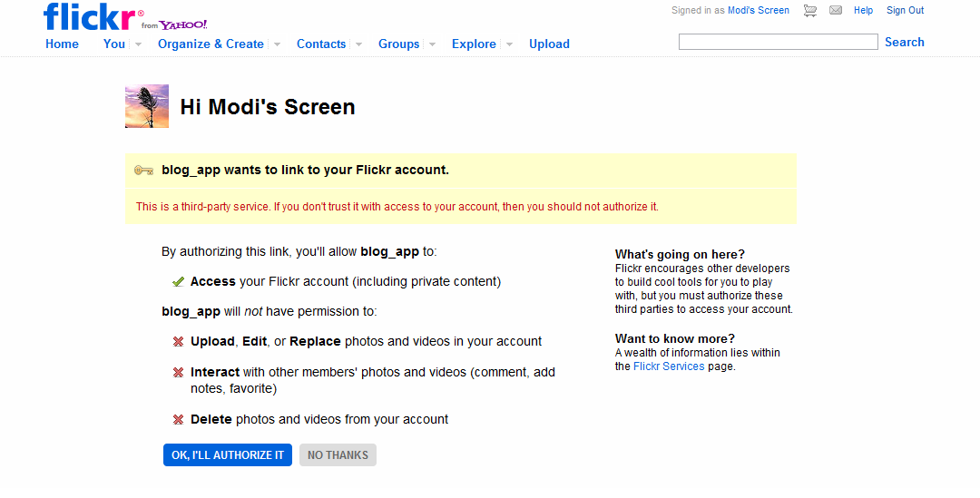Click 'blog_app wants to link' message

point(305,170)
